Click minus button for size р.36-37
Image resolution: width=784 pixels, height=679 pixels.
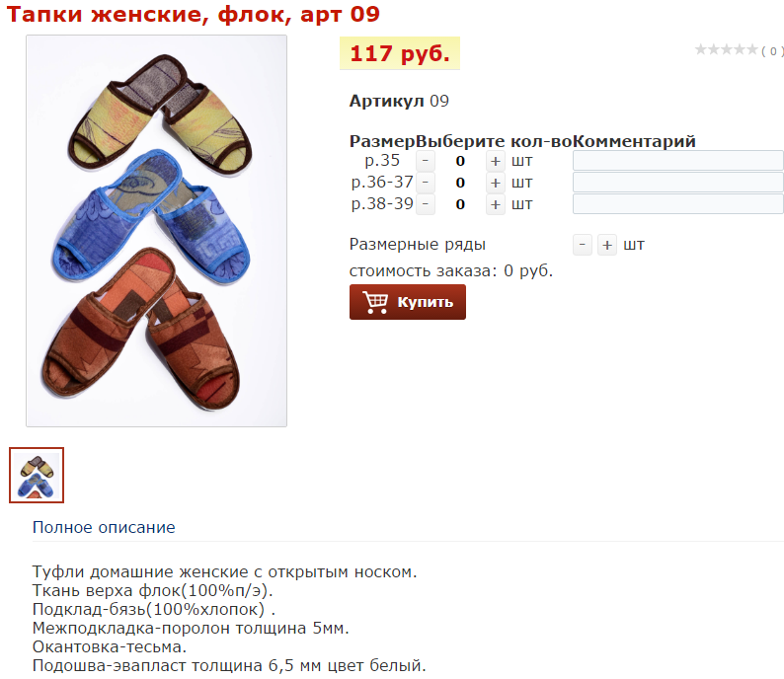(426, 183)
